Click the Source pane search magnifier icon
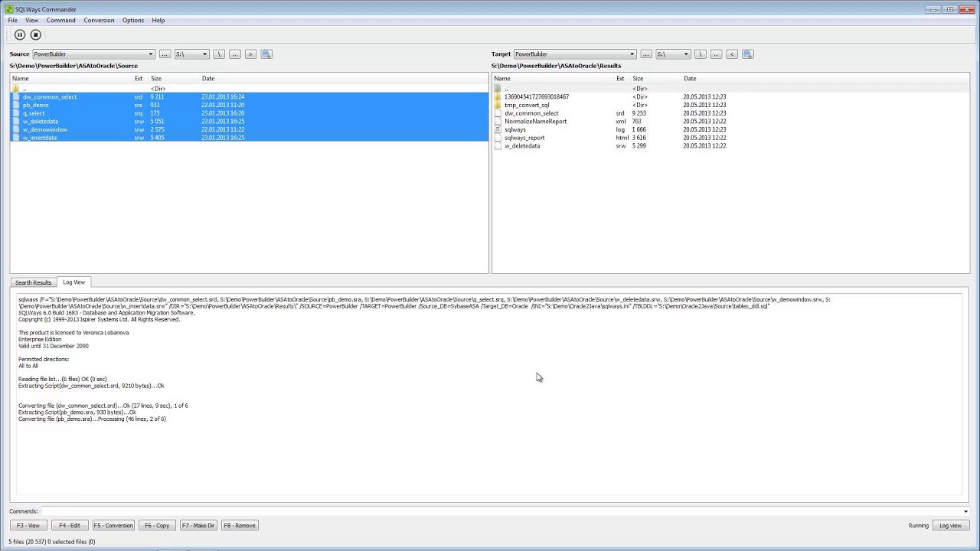 [x=266, y=54]
